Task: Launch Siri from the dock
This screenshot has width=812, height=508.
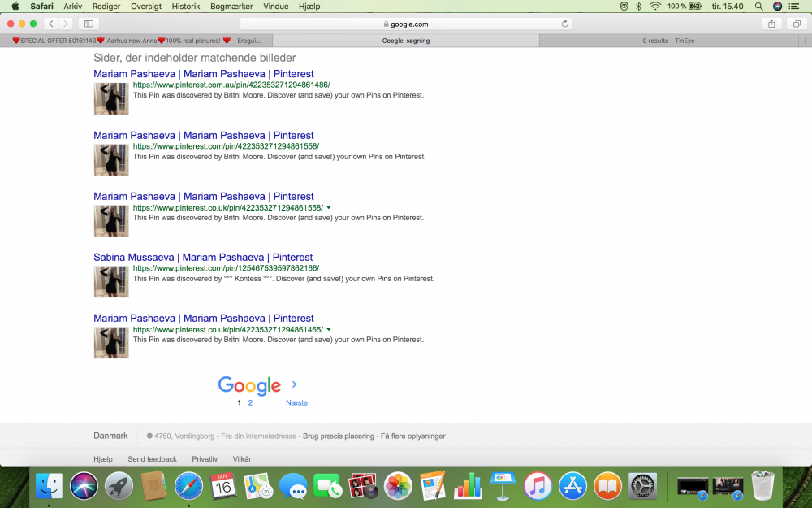Action: (x=84, y=486)
